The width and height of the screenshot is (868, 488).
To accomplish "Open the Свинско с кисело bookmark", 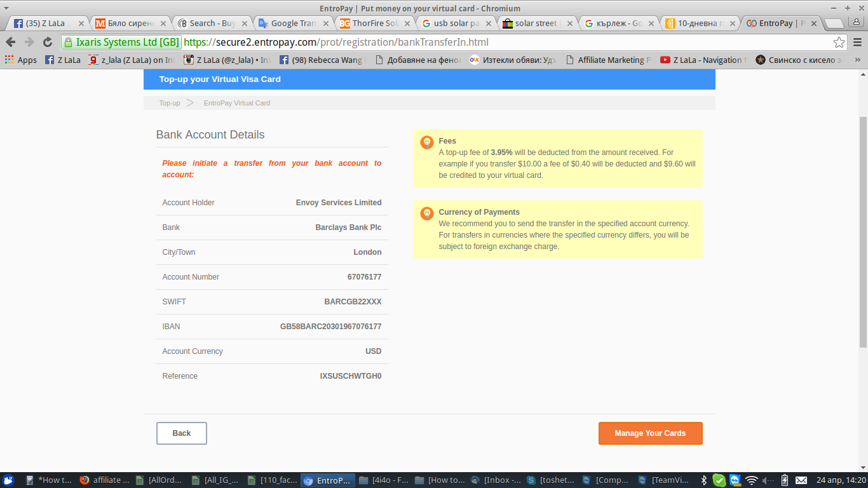I will pos(799,60).
